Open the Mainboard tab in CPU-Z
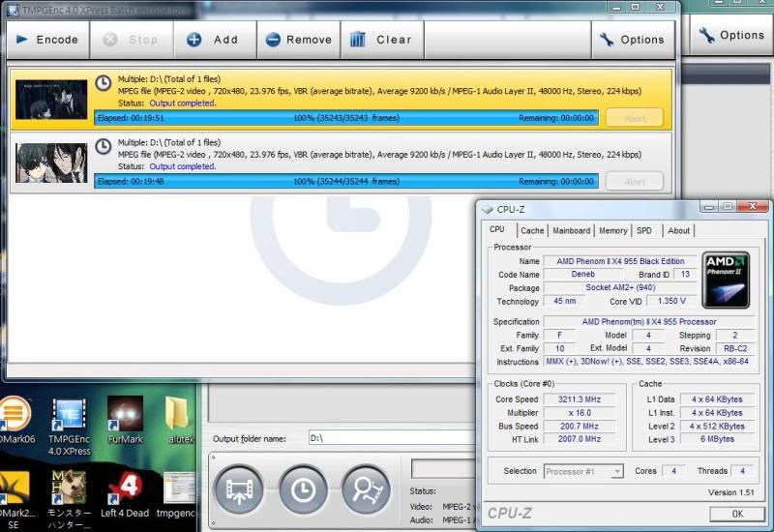Image resolution: width=774 pixels, height=532 pixels. coord(571,230)
